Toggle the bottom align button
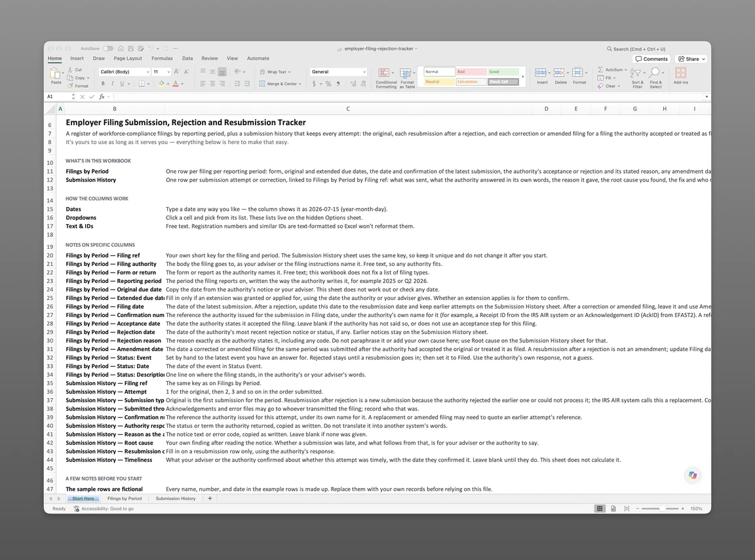 (222, 71)
